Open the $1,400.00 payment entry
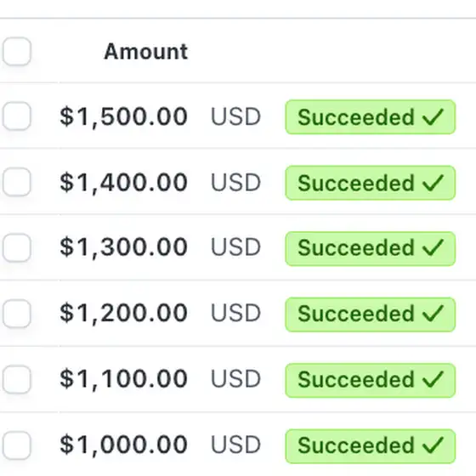The width and height of the screenshot is (476, 476). (123, 183)
